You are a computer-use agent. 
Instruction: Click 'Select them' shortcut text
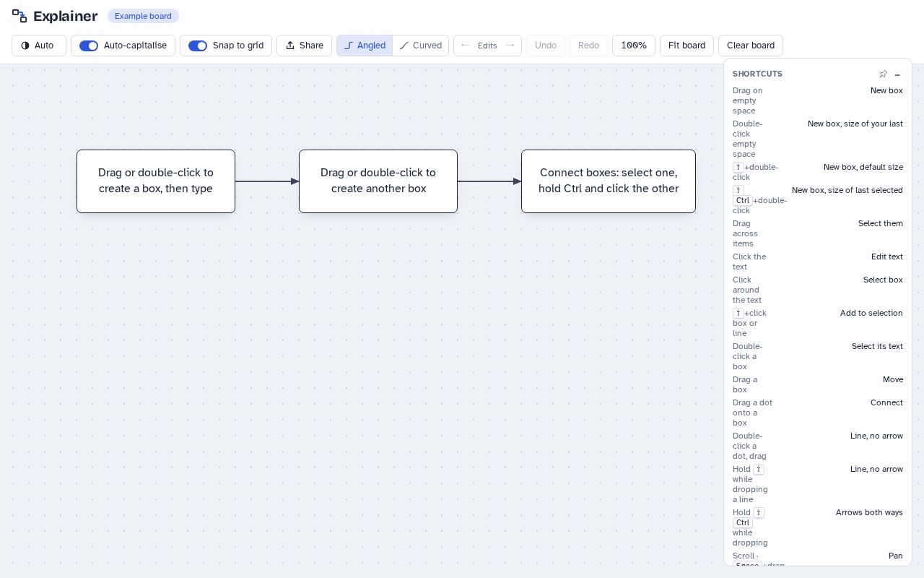pyautogui.click(x=880, y=223)
